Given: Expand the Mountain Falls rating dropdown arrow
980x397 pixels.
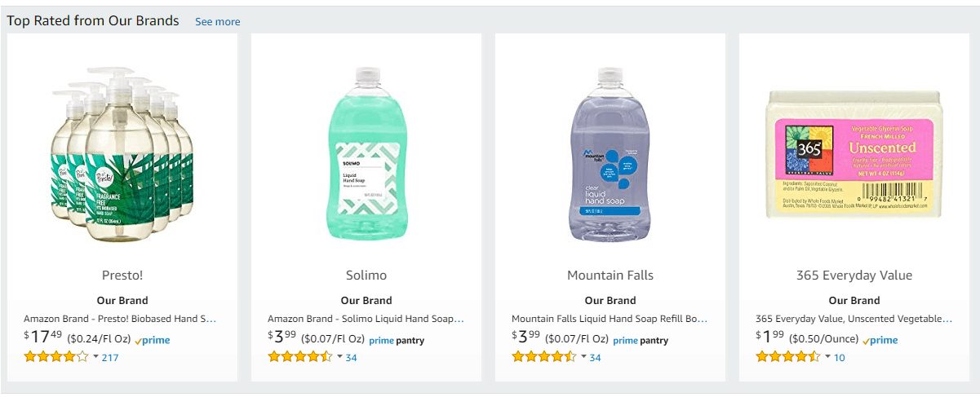Looking at the screenshot, I should tap(583, 356).
